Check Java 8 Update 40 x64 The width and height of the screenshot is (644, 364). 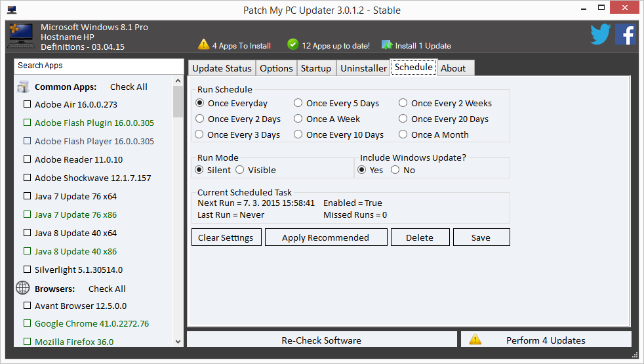[x=27, y=233]
